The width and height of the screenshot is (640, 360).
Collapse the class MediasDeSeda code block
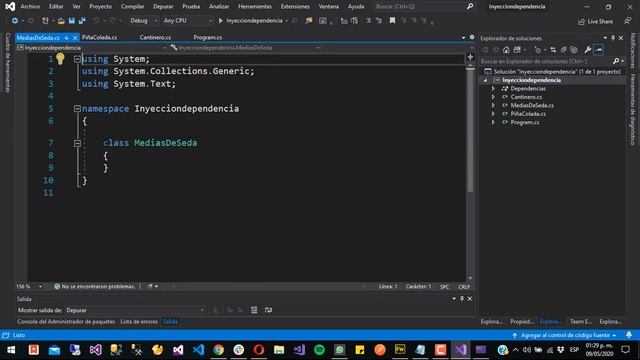pos(77,143)
